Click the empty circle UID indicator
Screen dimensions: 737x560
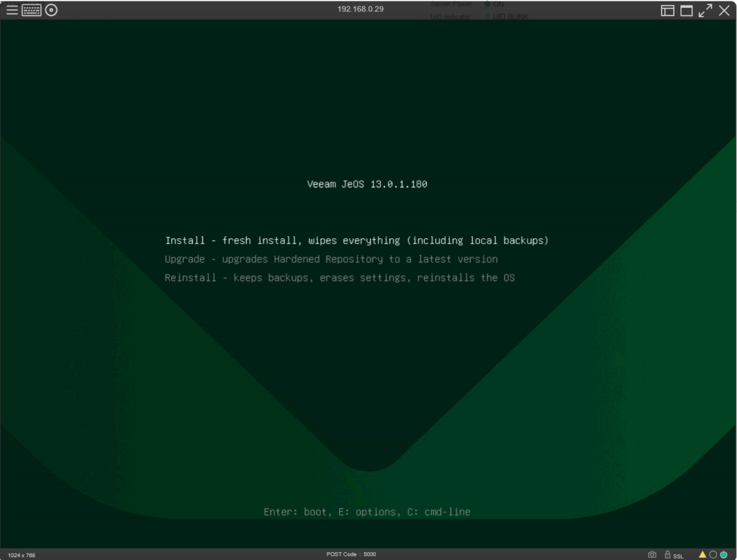point(713,554)
